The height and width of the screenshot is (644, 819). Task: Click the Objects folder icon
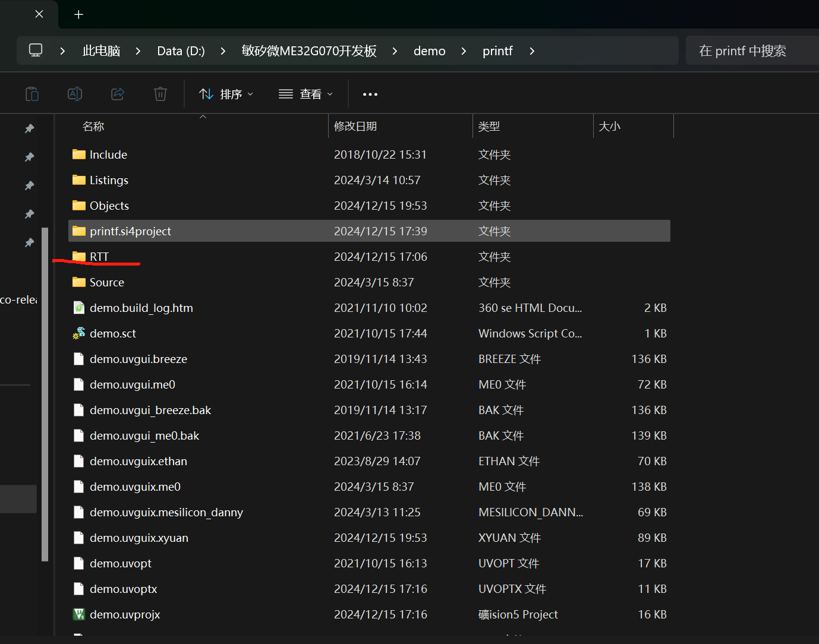point(79,206)
